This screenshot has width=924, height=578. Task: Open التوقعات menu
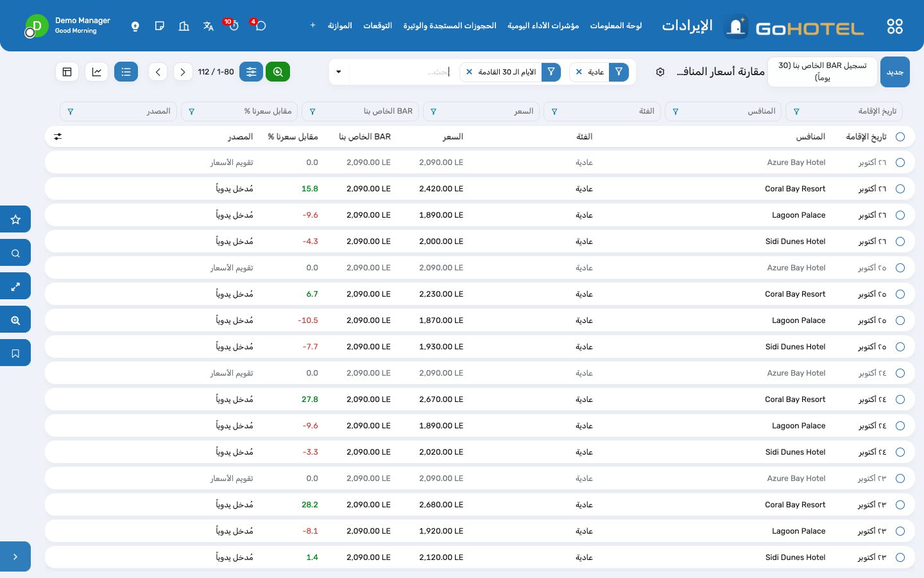(377, 26)
